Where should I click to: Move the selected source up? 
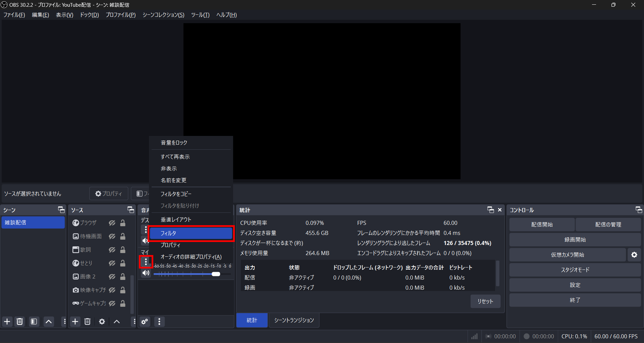(117, 322)
